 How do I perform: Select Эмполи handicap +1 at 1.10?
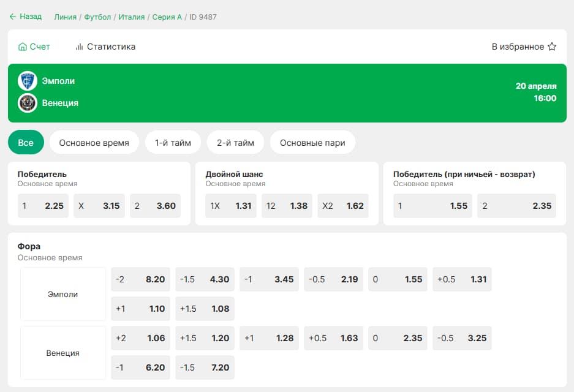coord(140,309)
